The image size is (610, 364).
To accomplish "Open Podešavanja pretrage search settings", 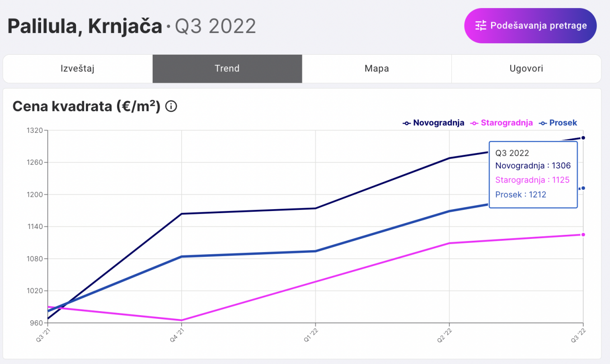I will (x=530, y=26).
